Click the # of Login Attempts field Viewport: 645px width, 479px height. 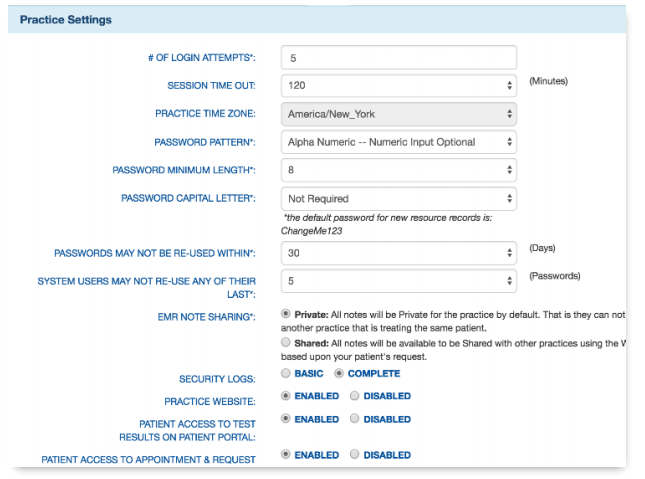tap(398, 58)
